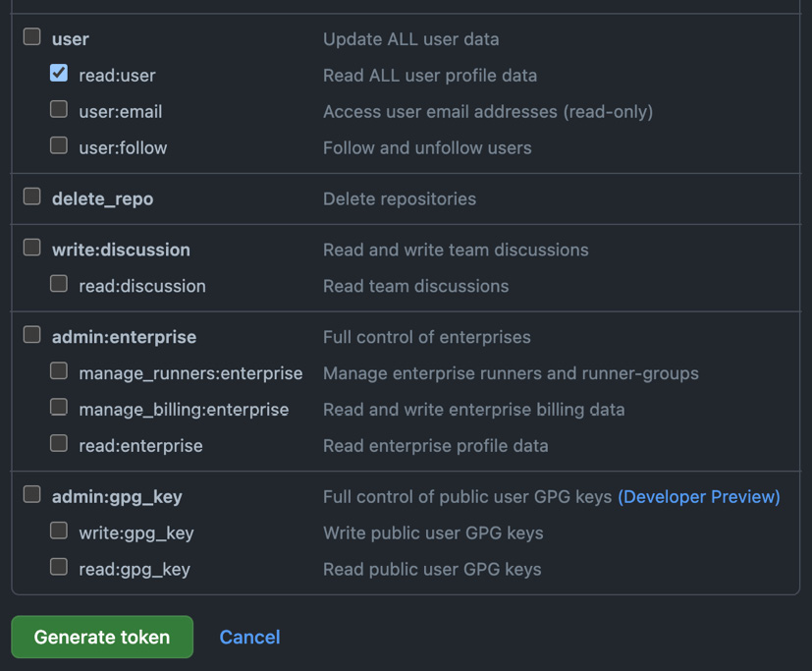812x671 pixels.
Task: Check the write:gpg_key checkbox
Action: 58,531
